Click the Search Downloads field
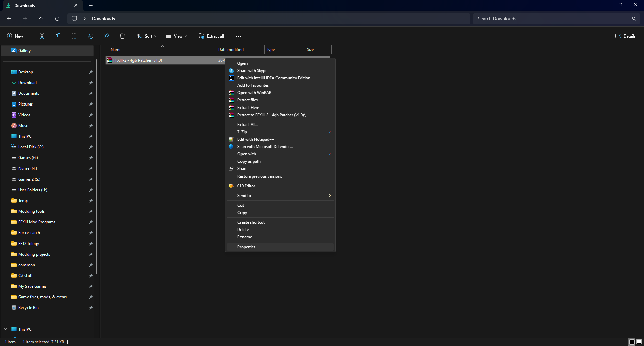 pos(553,19)
